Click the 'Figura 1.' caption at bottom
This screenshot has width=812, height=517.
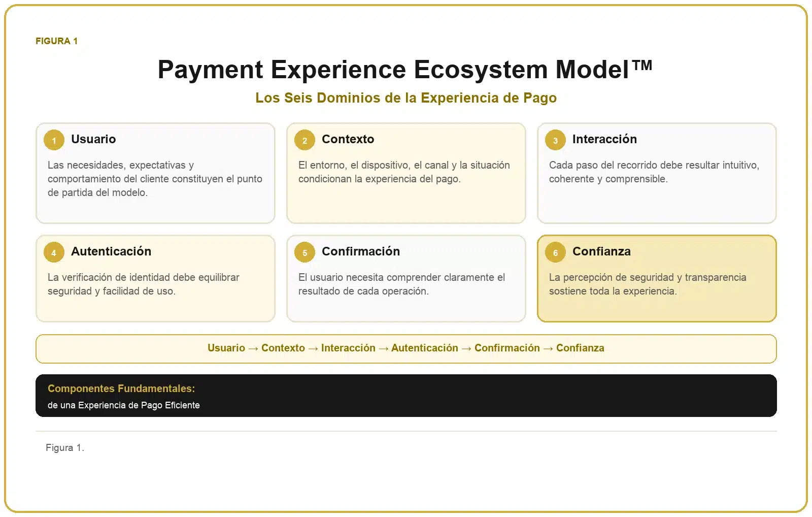coord(65,448)
